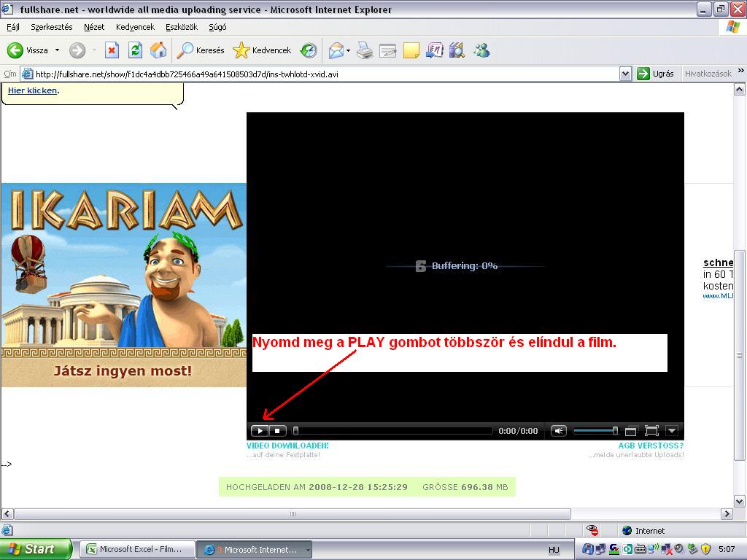Toggle the player fullscreen mode
This screenshot has width=747, height=560.
click(651, 431)
